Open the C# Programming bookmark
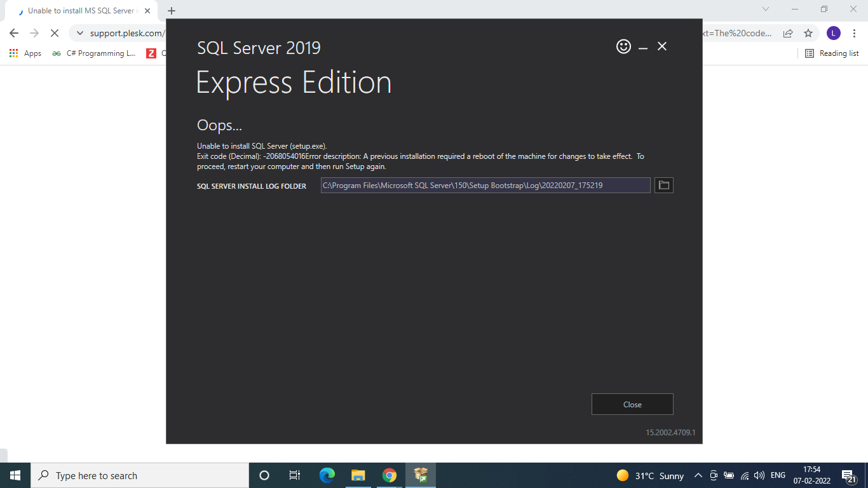The height and width of the screenshot is (488, 868). click(94, 53)
